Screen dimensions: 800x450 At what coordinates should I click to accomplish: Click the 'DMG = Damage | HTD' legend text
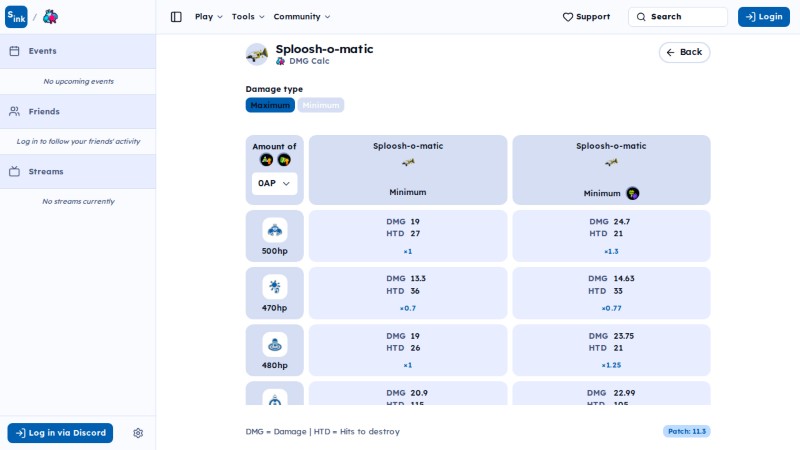[x=322, y=432]
